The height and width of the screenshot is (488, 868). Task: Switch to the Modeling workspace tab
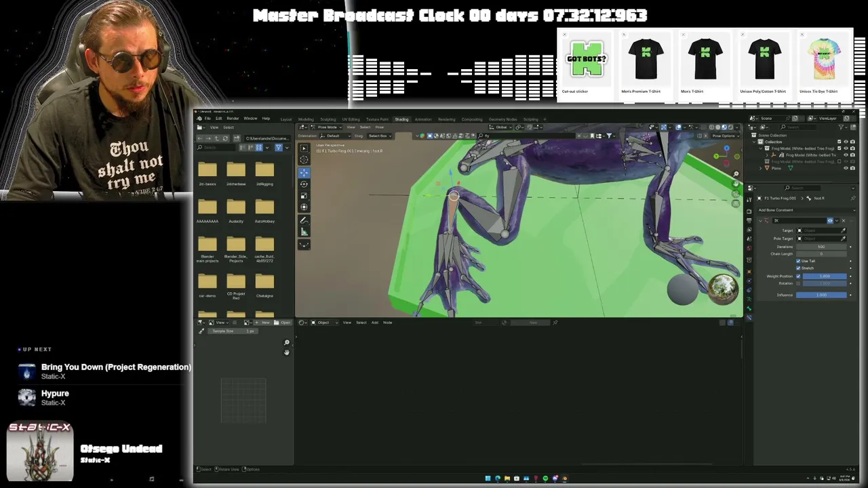pyautogui.click(x=306, y=119)
